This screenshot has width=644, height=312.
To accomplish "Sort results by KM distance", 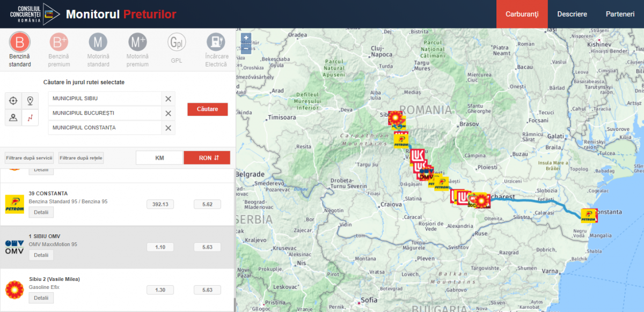I will coord(159,158).
